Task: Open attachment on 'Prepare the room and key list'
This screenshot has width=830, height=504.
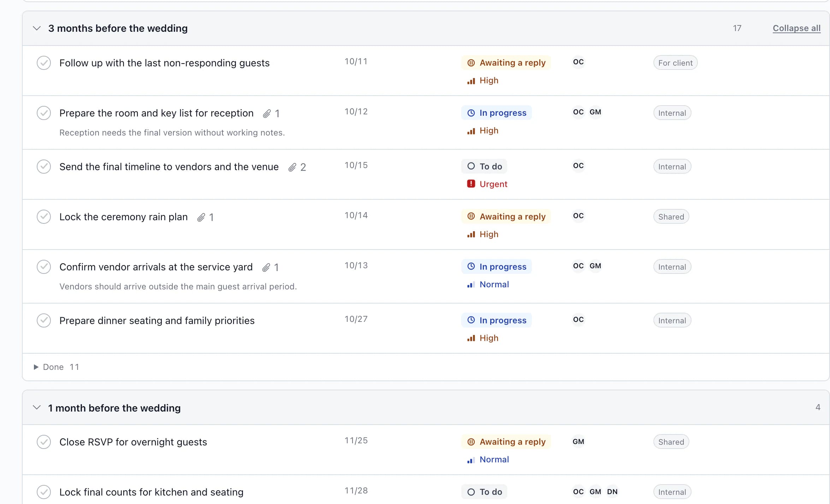Action: point(271,113)
